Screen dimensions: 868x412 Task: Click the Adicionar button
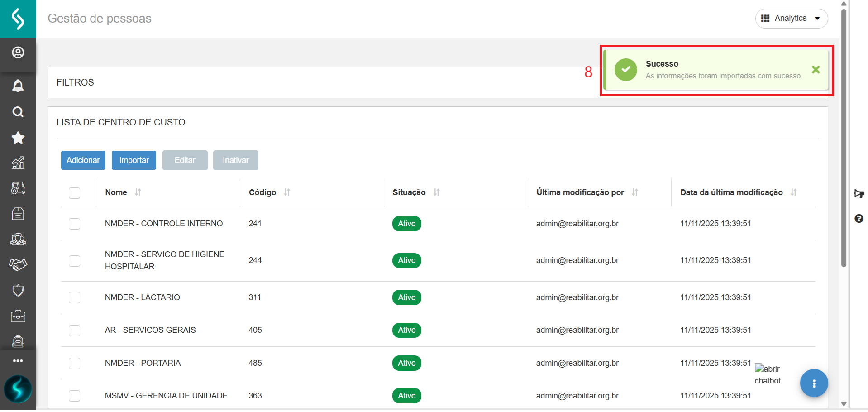tap(83, 160)
